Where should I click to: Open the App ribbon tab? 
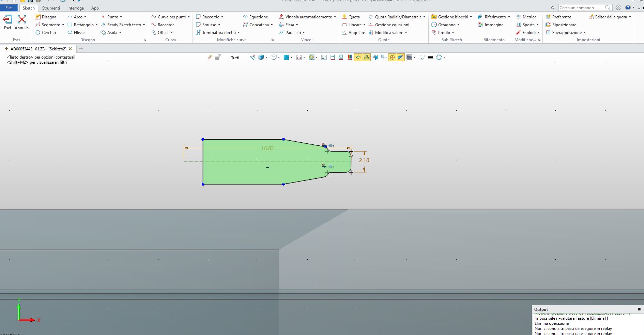(95, 8)
